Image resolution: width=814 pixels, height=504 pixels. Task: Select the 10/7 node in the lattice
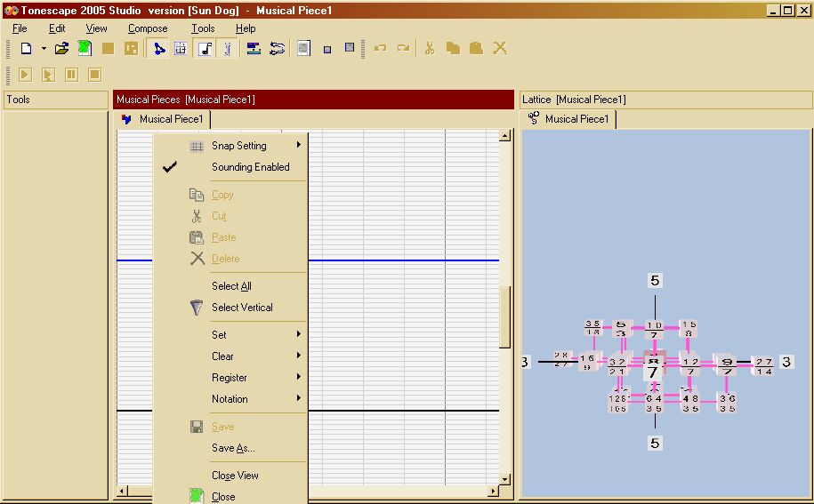[x=654, y=330]
